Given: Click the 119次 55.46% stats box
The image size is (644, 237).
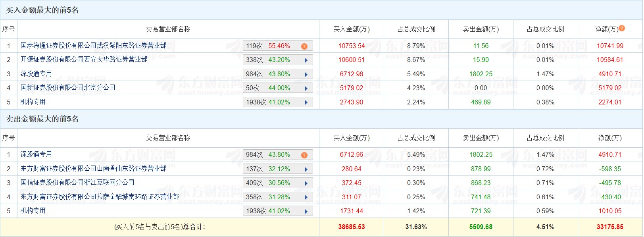Looking at the screenshot, I should tap(278, 46).
